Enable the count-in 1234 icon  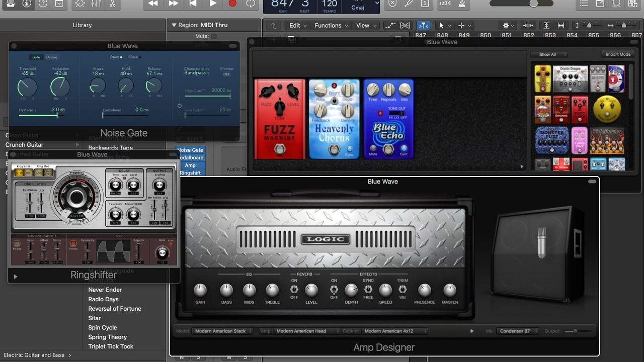445,3
